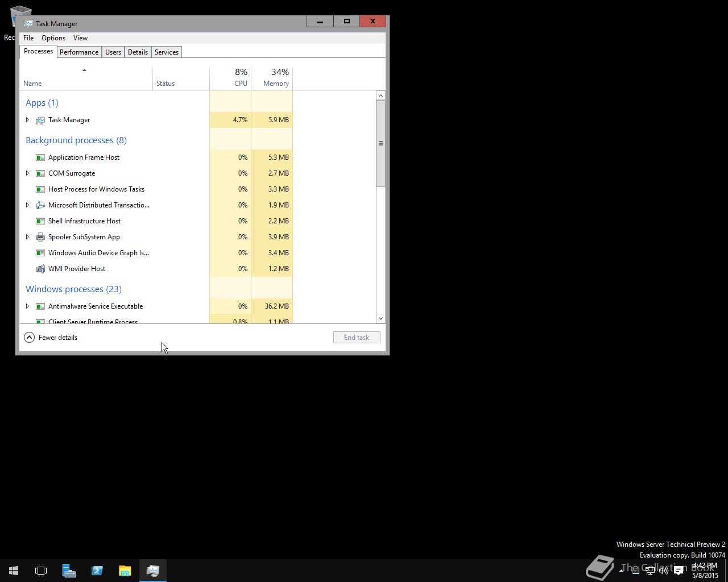Click the Task Manager process icon in Apps

pyautogui.click(x=40, y=120)
